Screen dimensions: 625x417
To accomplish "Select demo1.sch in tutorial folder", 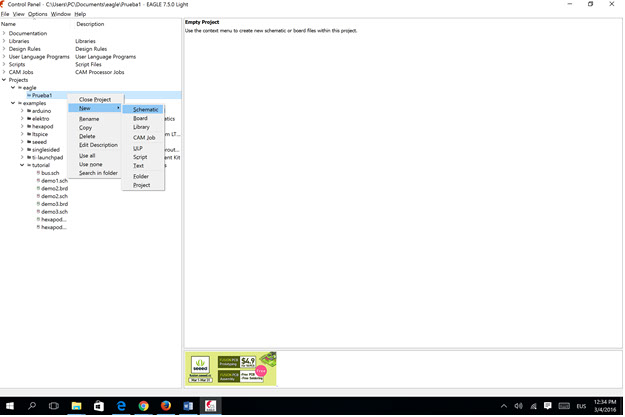I will click(x=54, y=181).
